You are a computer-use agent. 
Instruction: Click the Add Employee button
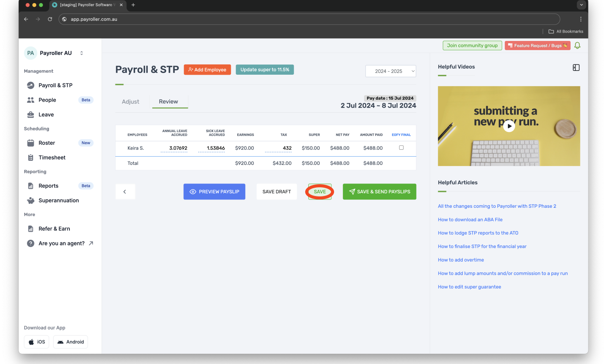coord(207,70)
